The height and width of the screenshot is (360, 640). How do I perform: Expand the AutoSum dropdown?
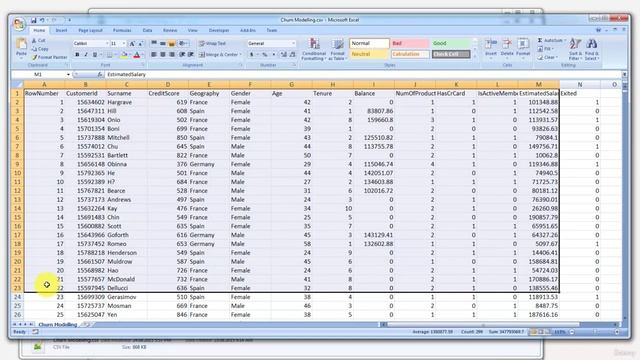565,40
